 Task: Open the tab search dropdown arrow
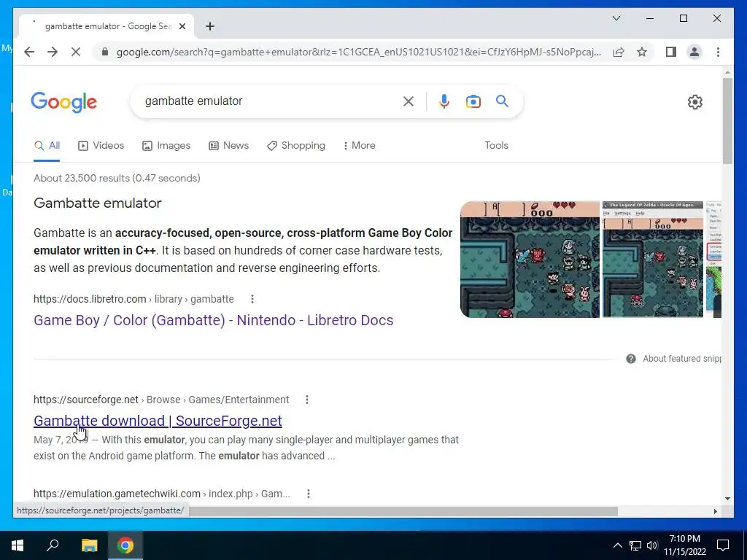[x=616, y=18]
